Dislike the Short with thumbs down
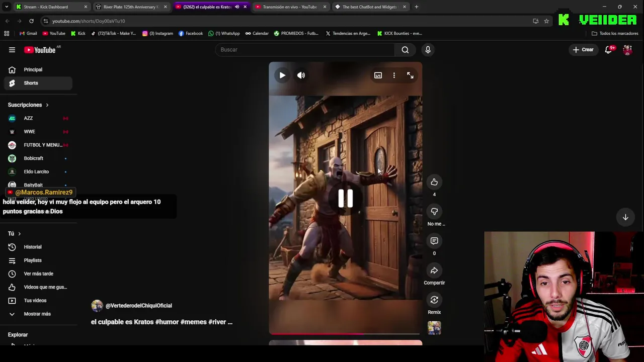Viewport: 644px width, 362px height. 434,212
